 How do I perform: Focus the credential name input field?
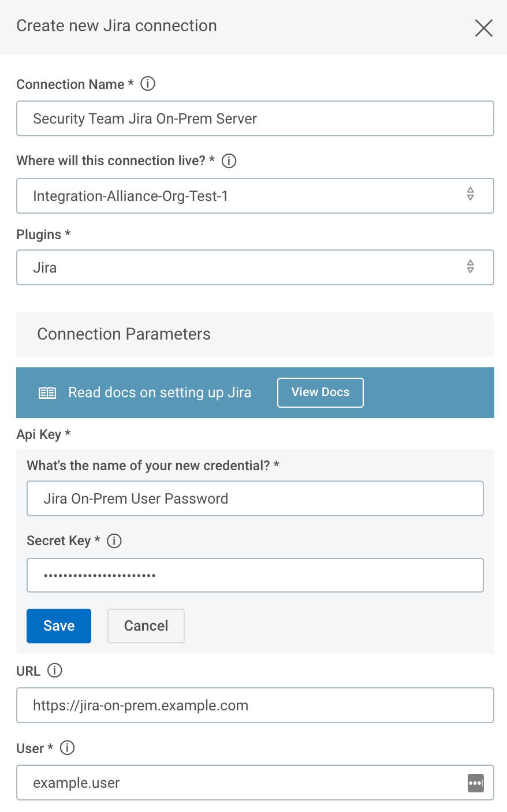pyautogui.click(x=255, y=498)
